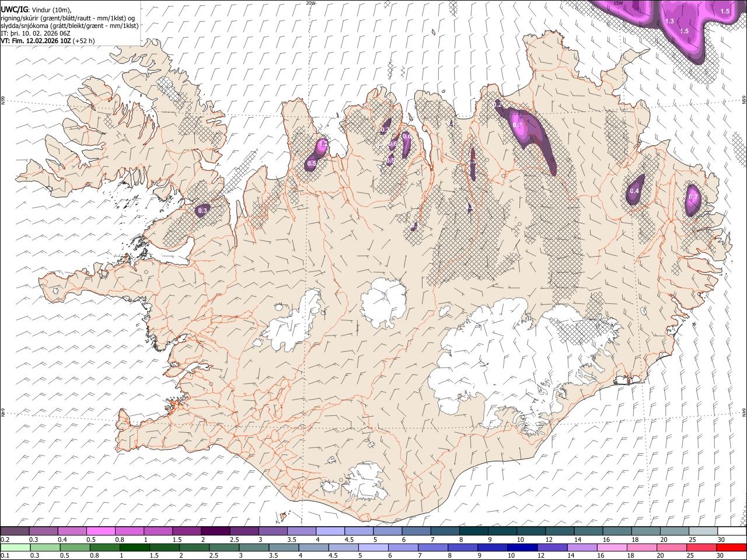The height and width of the screenshot is (560, 747).
Task: Pick the light pink 16 swatch in the rain scale
Action: (x=612, y=547)
